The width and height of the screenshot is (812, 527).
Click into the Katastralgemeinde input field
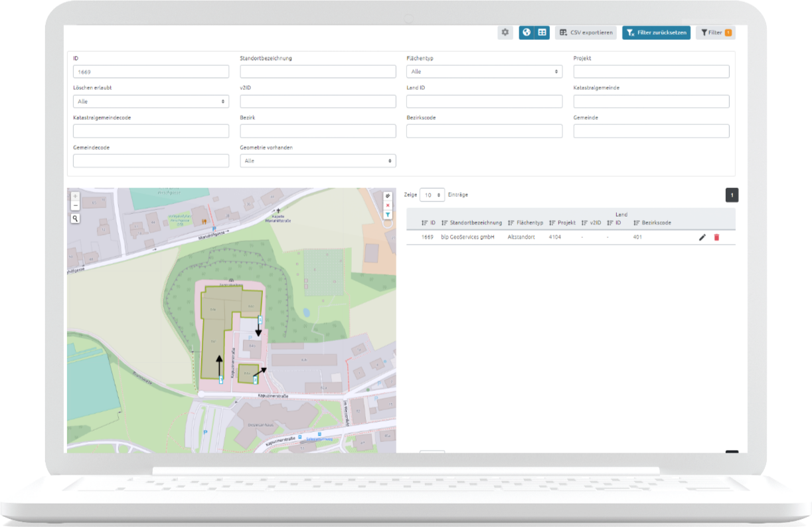point(651,102)
